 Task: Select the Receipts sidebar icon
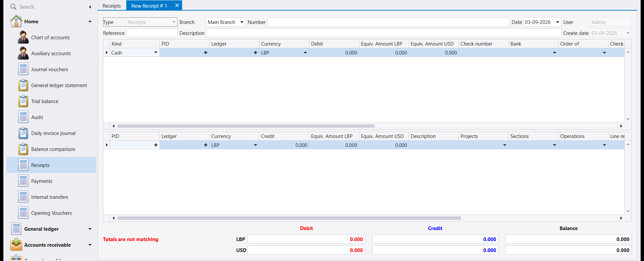(23, 165)
